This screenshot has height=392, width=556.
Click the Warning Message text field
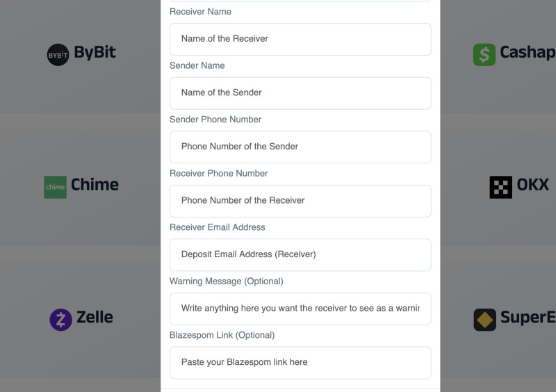300,308
